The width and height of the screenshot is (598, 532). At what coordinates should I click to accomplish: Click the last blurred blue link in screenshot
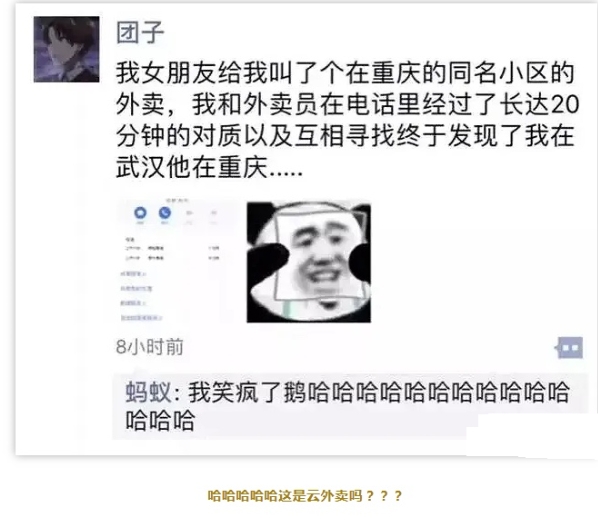point(141,318)
